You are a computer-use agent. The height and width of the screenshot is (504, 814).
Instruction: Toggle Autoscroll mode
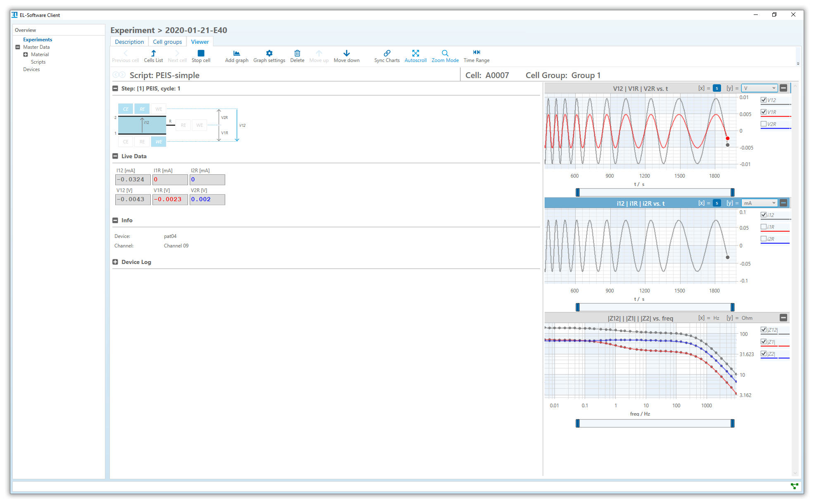click(x=416, y=56)
